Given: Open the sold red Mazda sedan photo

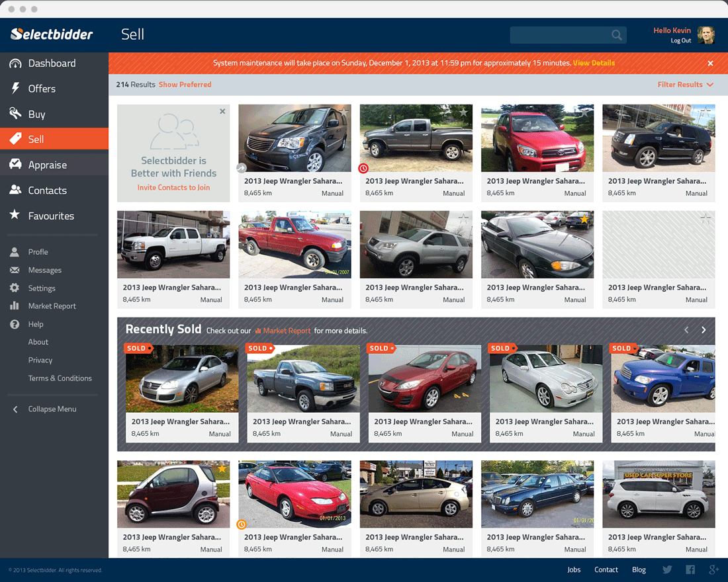Looking at the screenshot, I should [425, 379].
